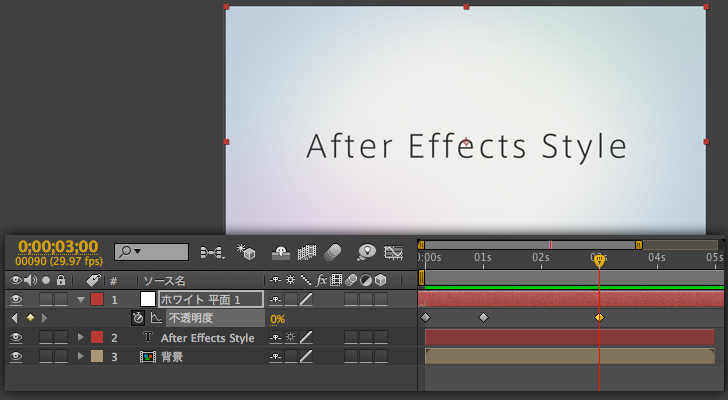
Task: Click the red label color of layer 2
Action: [97, 337]
